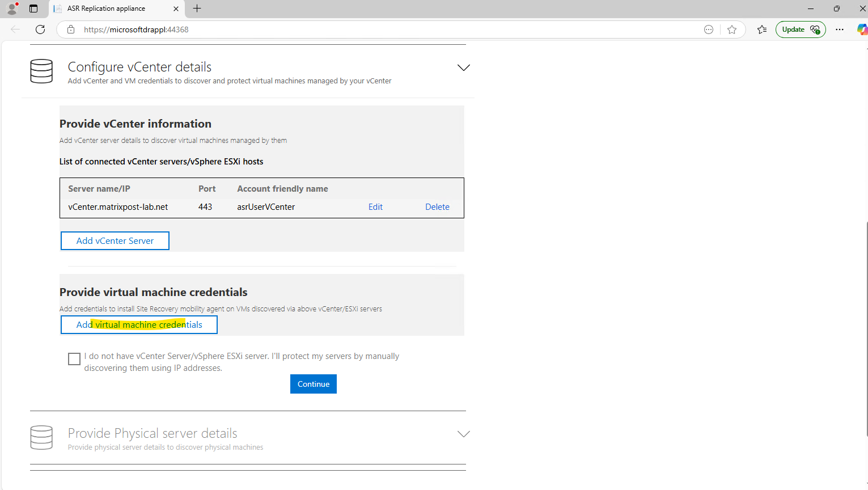The width and height of the screenshot is (868, 490).
Task: Select vCenter.matrixpost-lab.net server name cell
Action: 118,207
